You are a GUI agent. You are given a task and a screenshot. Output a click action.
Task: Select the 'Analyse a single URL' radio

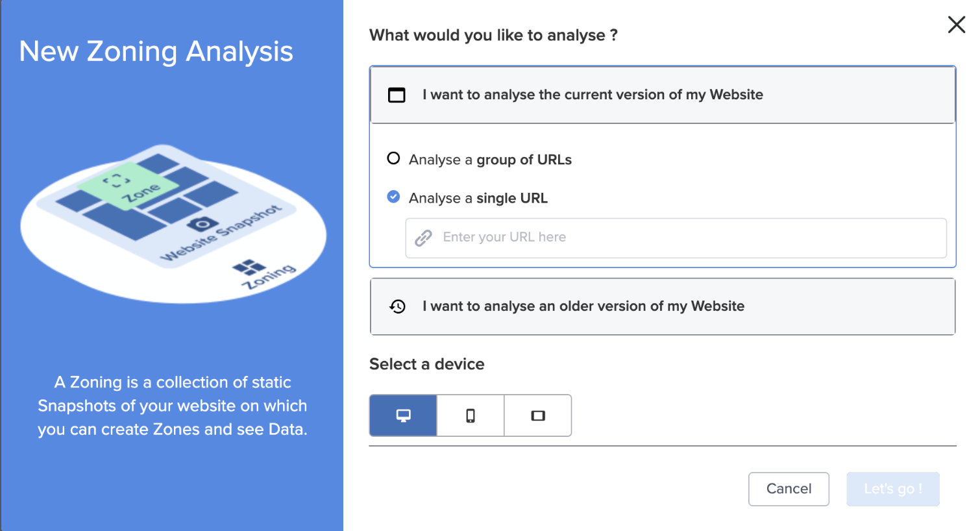(393, 197)
